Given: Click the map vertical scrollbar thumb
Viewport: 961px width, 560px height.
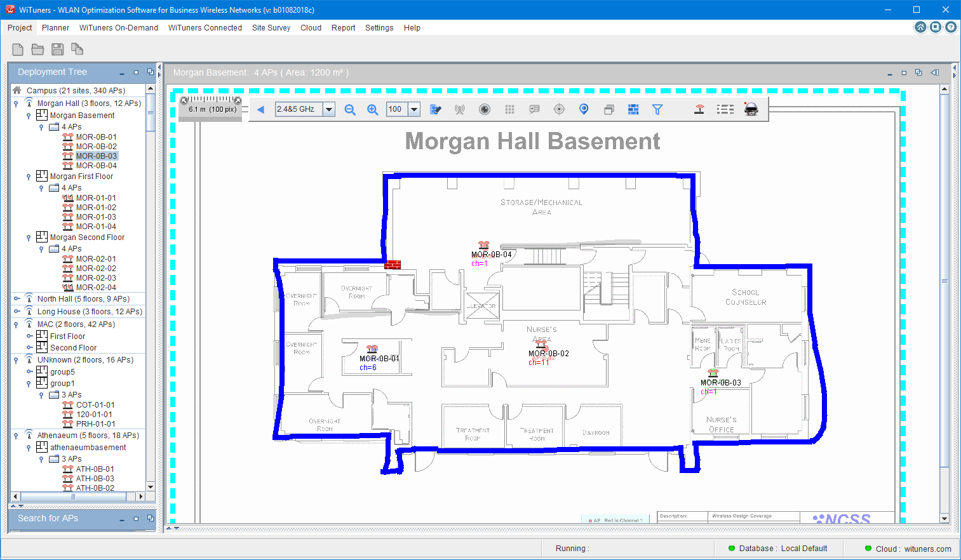Looking at the screenshot, I should pyautogui.click(x=944, y=281).
